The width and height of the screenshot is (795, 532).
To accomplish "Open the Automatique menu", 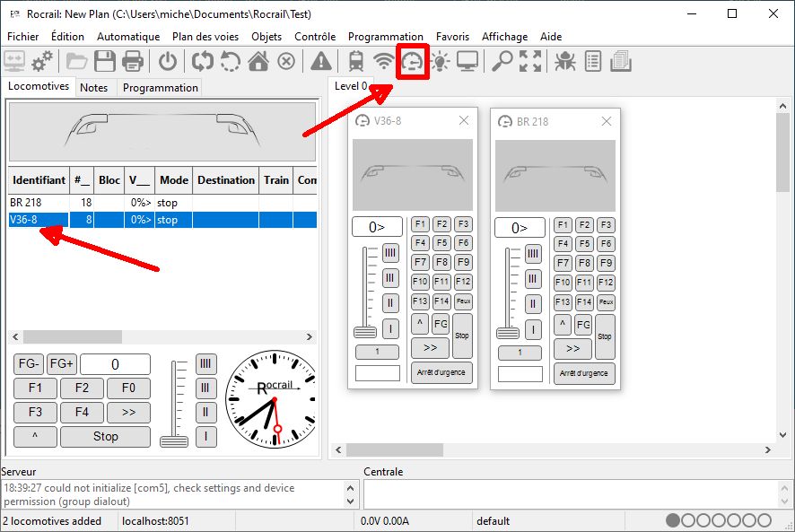I will pos(128,37).
